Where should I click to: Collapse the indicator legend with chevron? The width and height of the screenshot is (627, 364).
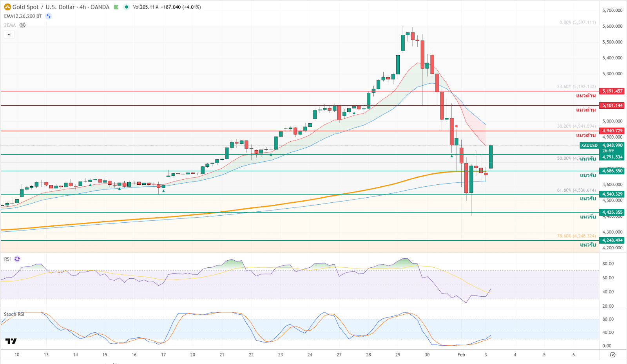pos(9,35)
